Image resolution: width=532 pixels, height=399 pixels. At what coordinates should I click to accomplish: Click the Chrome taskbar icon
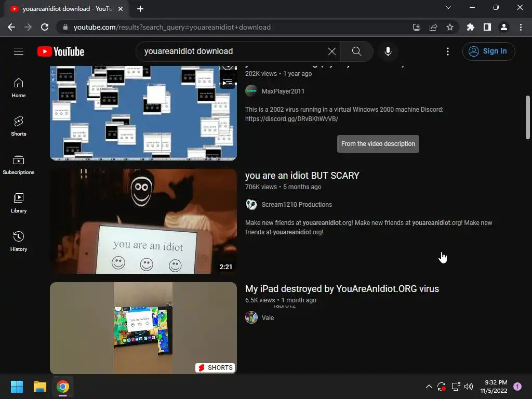[x=63, y=387]
